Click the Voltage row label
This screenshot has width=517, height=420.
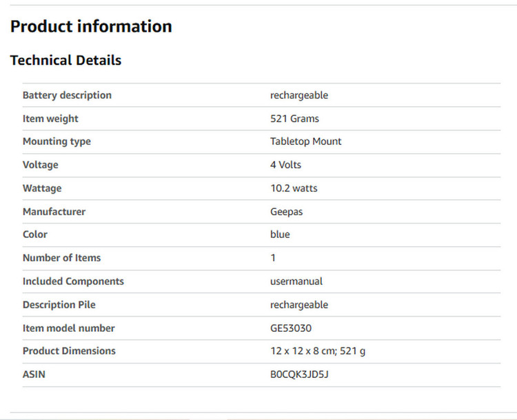(41, 165)
